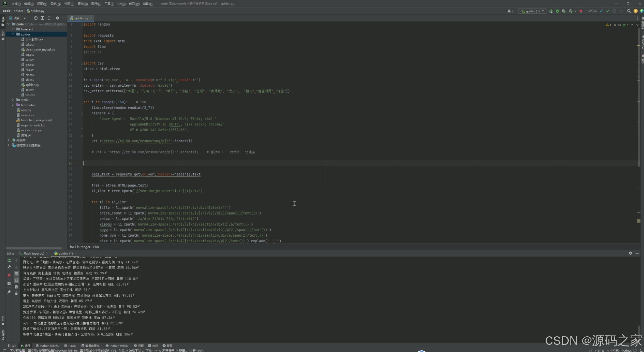Open Search Everywhere magnifier icon
Screen dimensions: 644x352
[629, 11]
